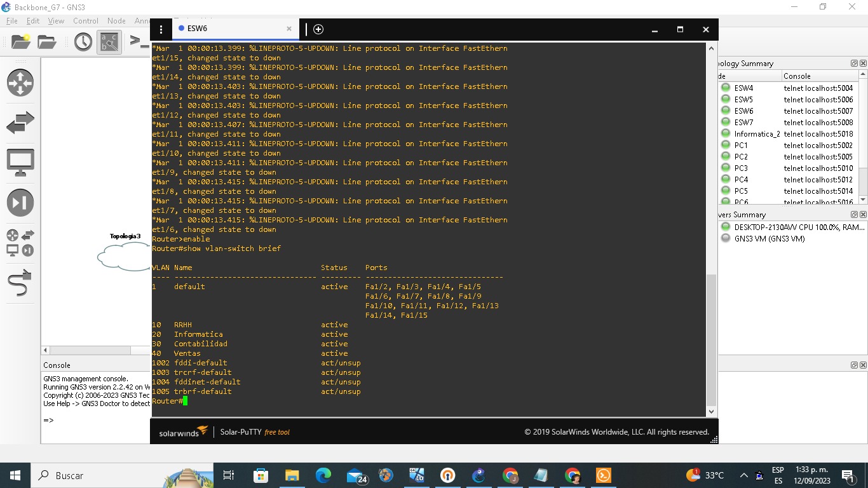Float the Topology Summary panel
The width and height of the screenshot is (868, 488).
coord(854,63)
